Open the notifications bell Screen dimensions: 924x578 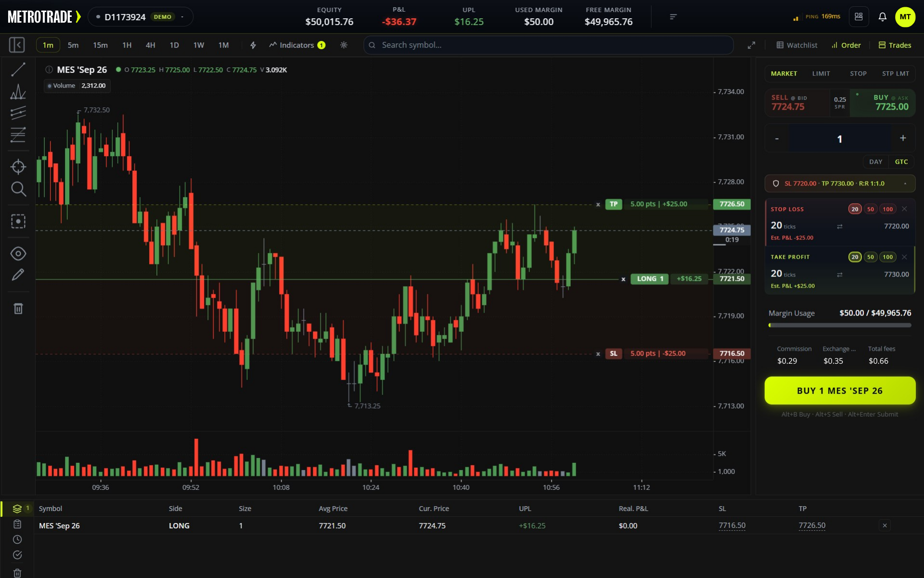(x=882, y=17)
